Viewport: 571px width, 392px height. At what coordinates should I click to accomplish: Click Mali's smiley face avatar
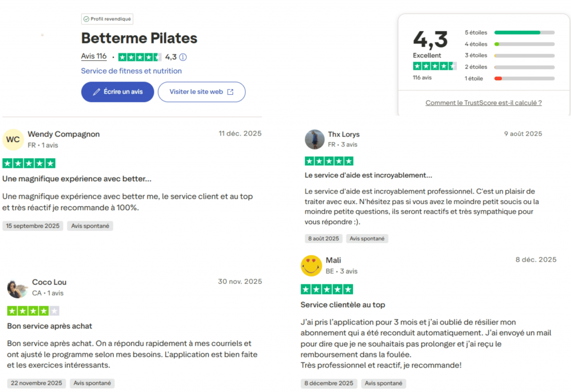pyautogui.click(x=312, y=265)
